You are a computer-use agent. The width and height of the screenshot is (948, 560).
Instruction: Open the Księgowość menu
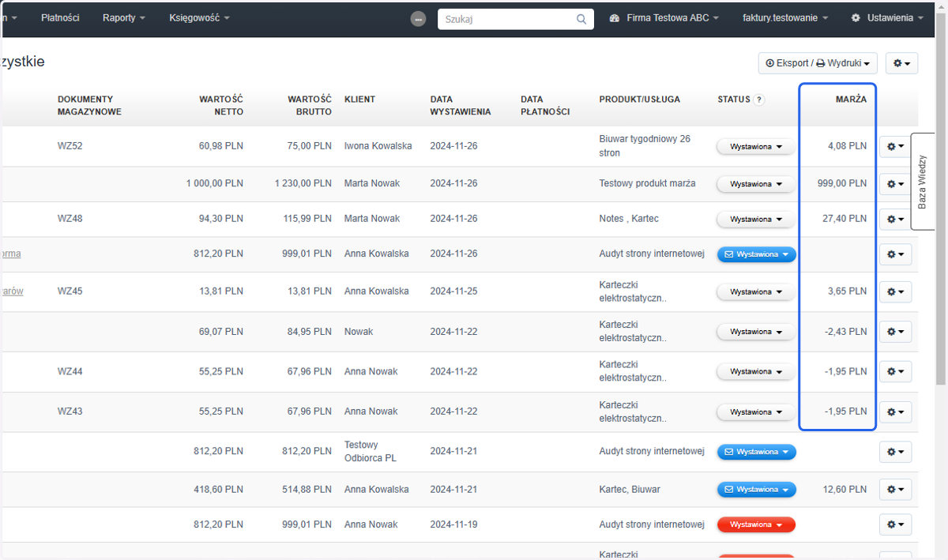pos(200,18)
